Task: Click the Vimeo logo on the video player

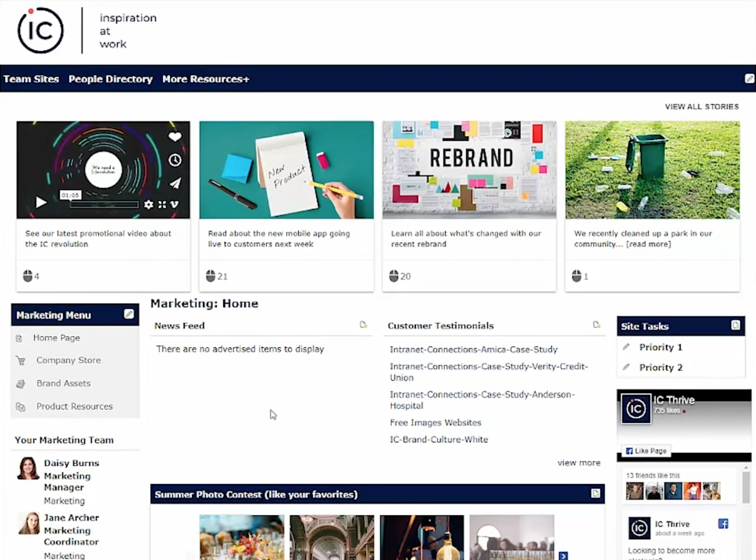Action: [x=174, y=205]
